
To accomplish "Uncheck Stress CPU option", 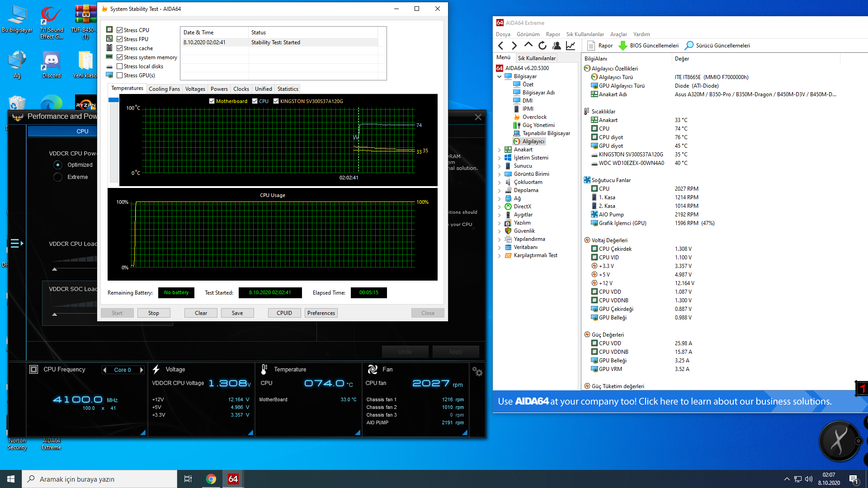I will [x=120, y=30].
